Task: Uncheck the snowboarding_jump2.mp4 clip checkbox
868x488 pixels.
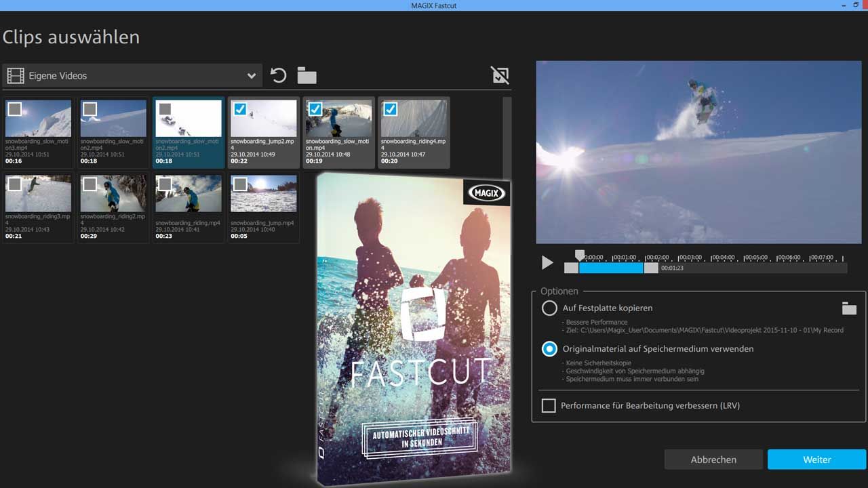Action: (240, 109)
